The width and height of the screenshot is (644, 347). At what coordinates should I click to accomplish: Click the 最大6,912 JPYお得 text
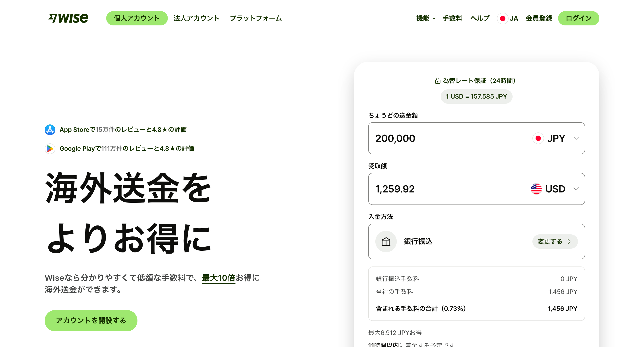click(395, 333)
